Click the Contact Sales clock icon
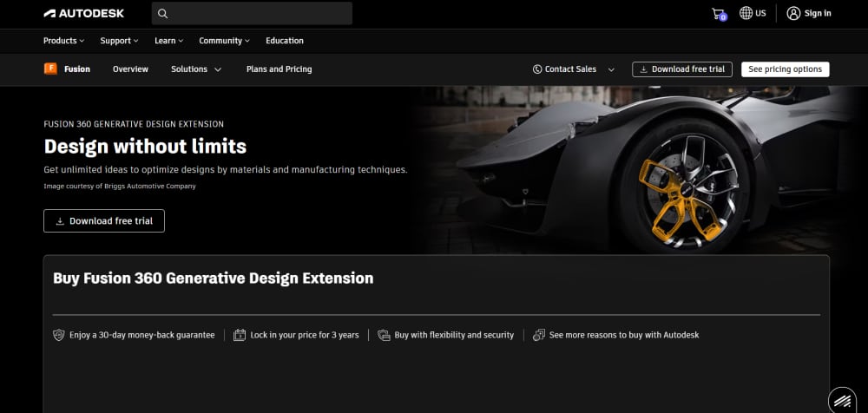Screen dimensions: 868x413 (x=537, y=69)
